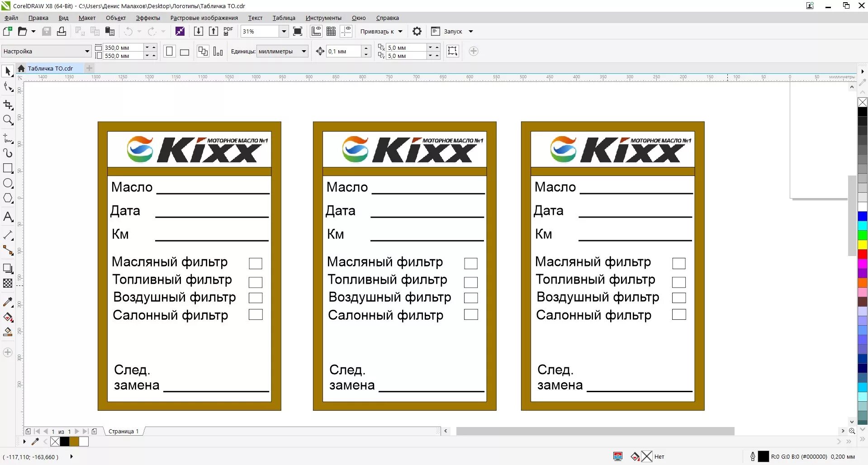Select the Rectangle tool
868x465 pixels.
pos(8,168)
